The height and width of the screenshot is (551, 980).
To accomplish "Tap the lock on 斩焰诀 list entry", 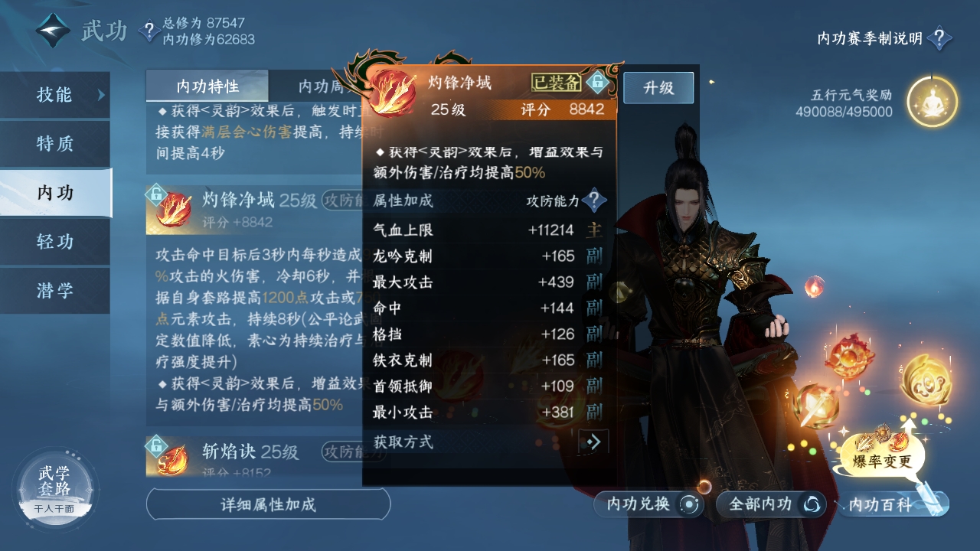I will (x=156, y=445).
